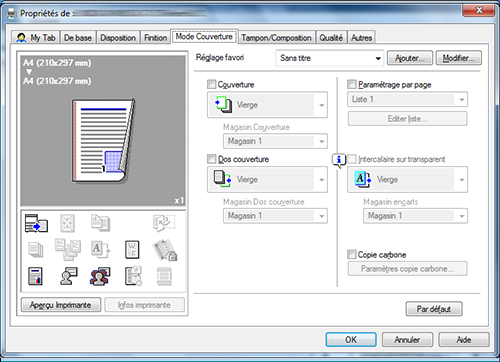Click the printer icon in title bar
Viewport: 500px width, 362px height.
(11, 14)
